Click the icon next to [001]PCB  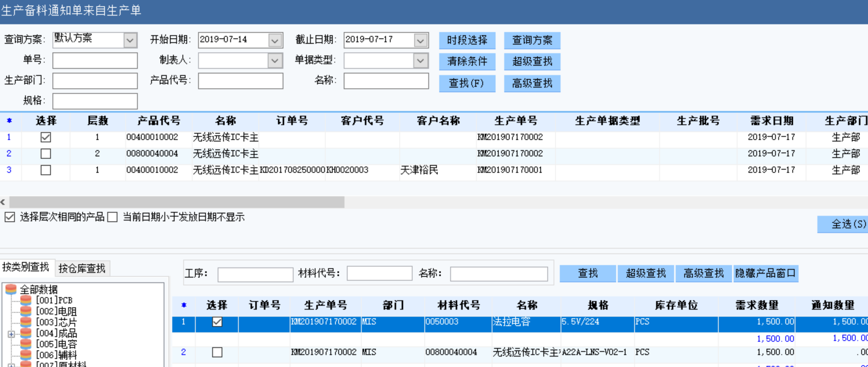26,300
